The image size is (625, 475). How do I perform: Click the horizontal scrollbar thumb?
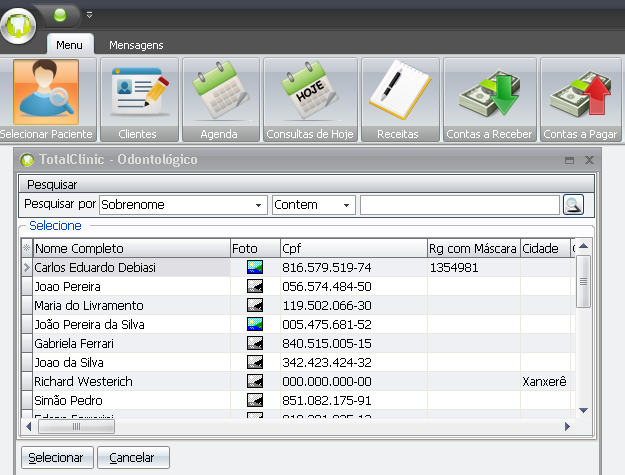[x=76, y=426]
